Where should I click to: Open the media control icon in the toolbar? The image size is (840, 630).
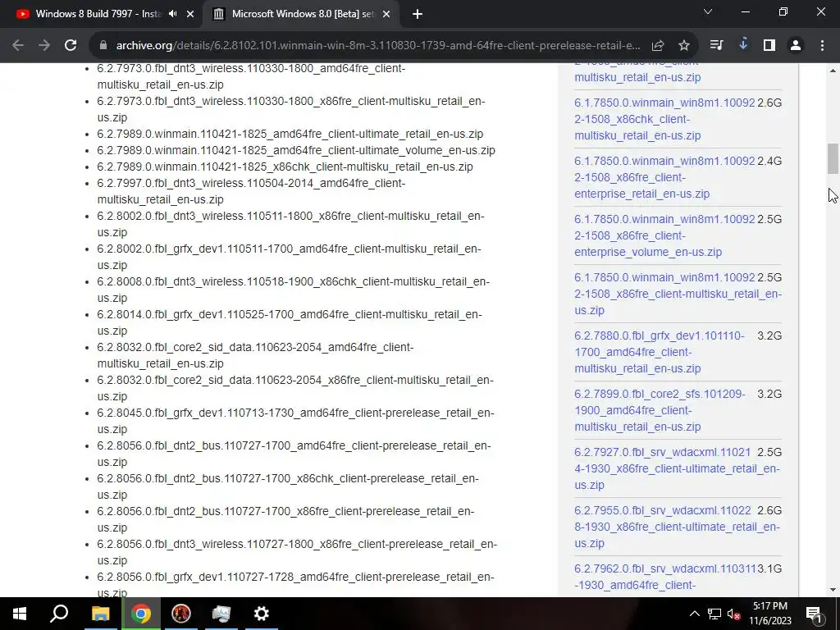[716, 46]
